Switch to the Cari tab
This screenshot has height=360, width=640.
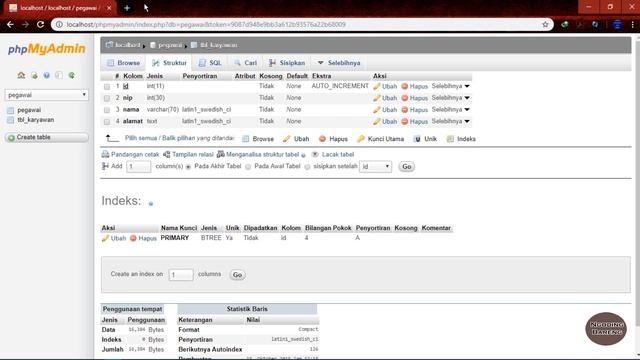coord(245,63)
